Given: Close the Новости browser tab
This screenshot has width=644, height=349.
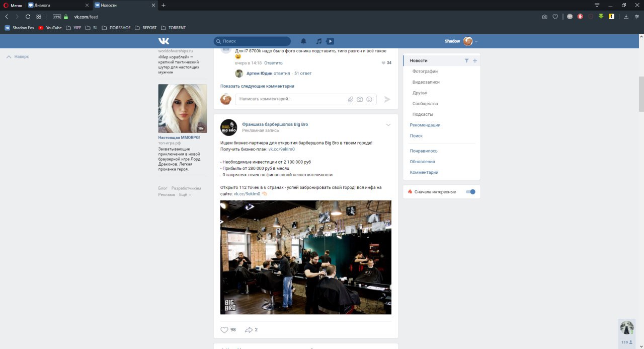Looking at the screenshot, I should [153, 5].
